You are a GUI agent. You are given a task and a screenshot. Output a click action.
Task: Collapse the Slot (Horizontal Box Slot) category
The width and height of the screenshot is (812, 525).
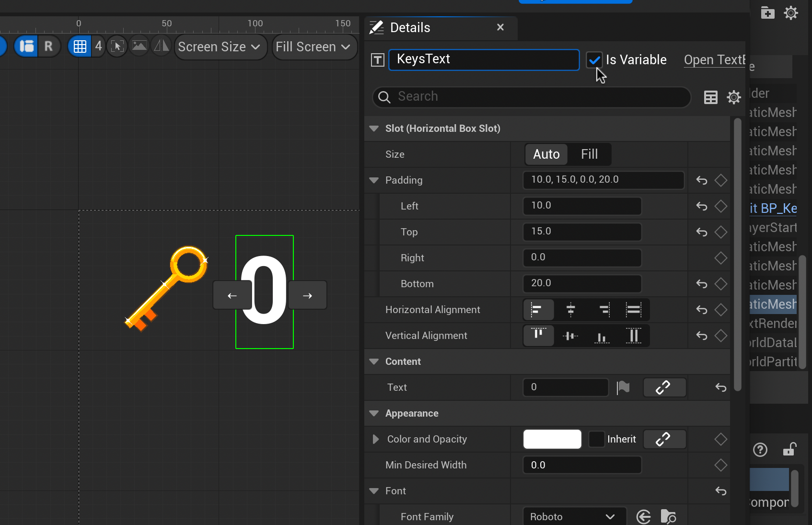[374, 128]
